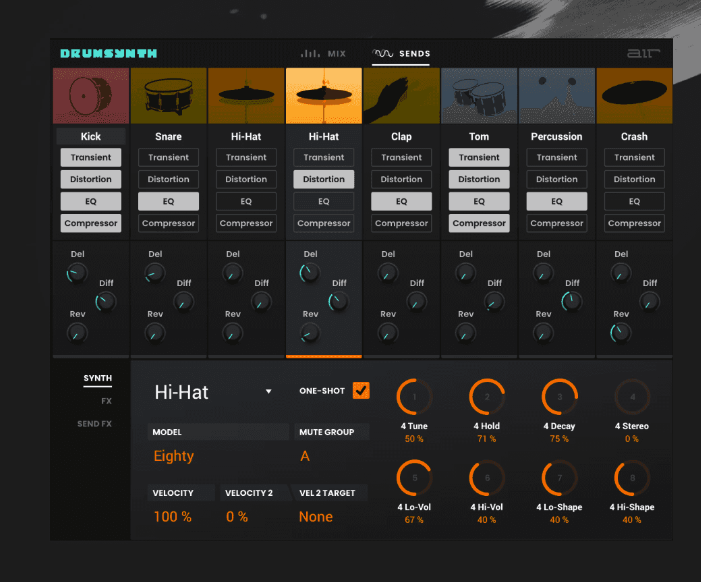Select the dark orange Hi-Hat pad image
Screen dimensions: 701x582
246,96
